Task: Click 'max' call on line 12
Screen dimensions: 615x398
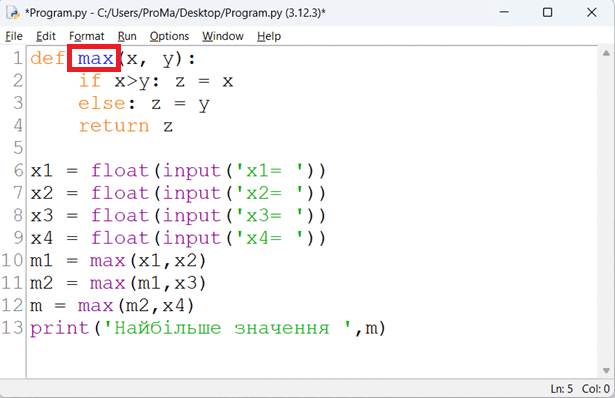Action: point(95,305)
